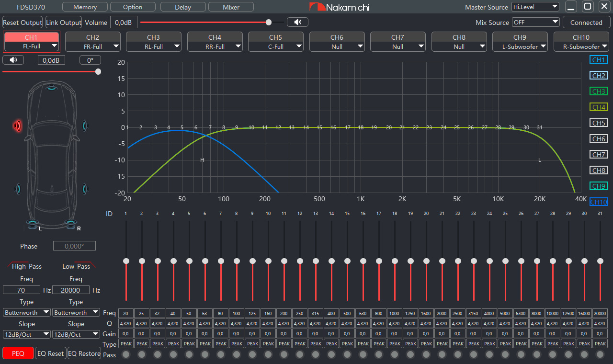This screenshot has width=613, height=364.
Task: Expand the High-Pass Slope 12dB/Oct dropdown
Action: coord(27,334)
